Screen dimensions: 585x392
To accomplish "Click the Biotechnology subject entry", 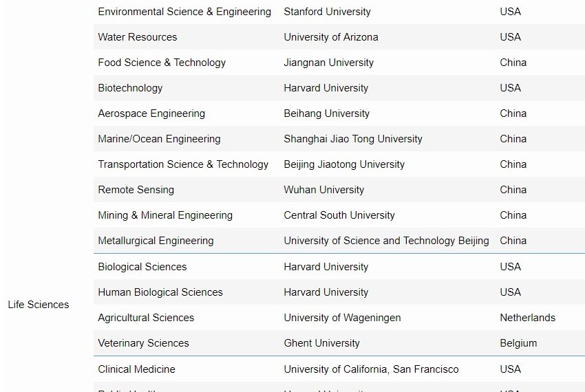I will (130, 88).
